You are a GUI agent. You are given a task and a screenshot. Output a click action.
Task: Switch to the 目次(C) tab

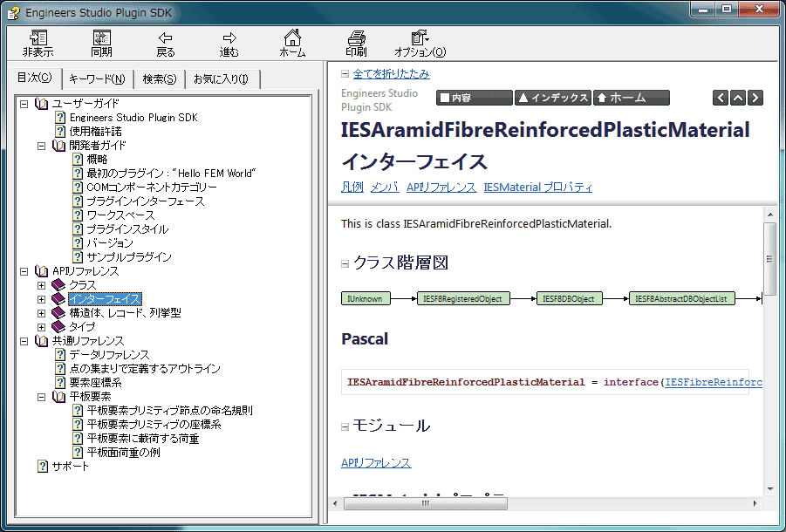[35, 78]
